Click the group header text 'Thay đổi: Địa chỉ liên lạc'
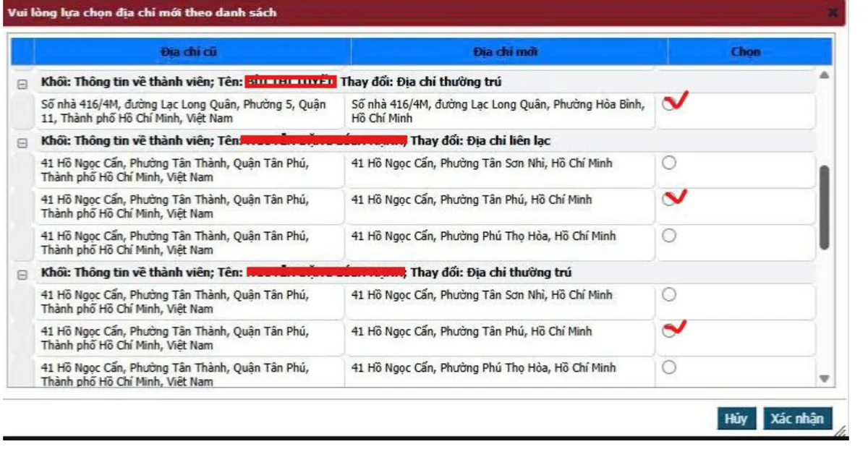 [x=480, y=140]
